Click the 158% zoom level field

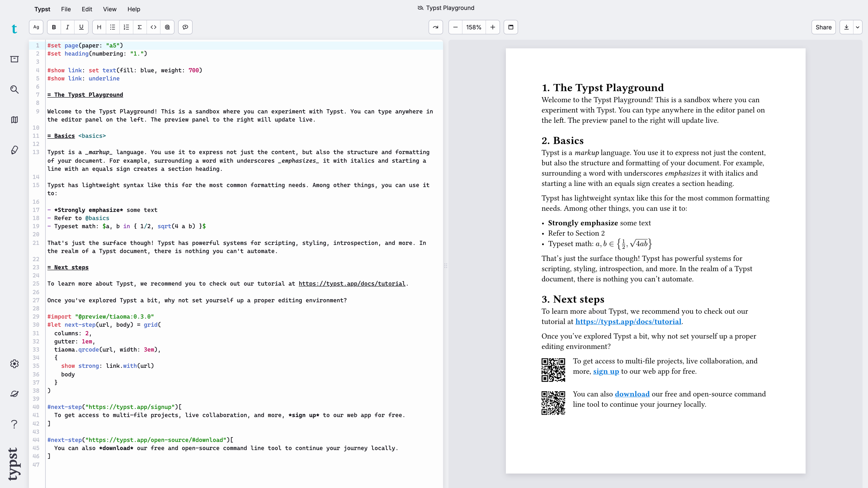474,27
